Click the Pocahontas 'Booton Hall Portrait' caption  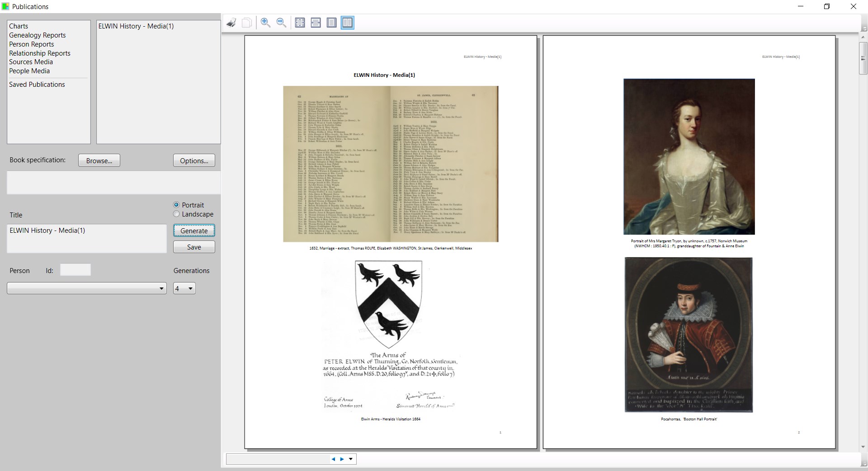click(x=689, y=419)
